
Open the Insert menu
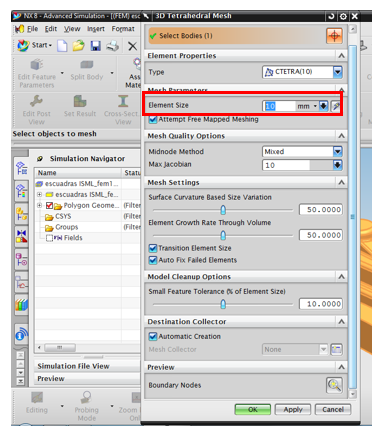pyautogui.click(x=96, y=29)
